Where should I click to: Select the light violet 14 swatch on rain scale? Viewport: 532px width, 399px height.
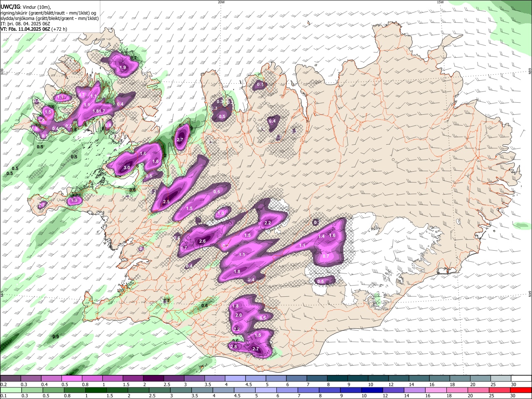(414, 390)
